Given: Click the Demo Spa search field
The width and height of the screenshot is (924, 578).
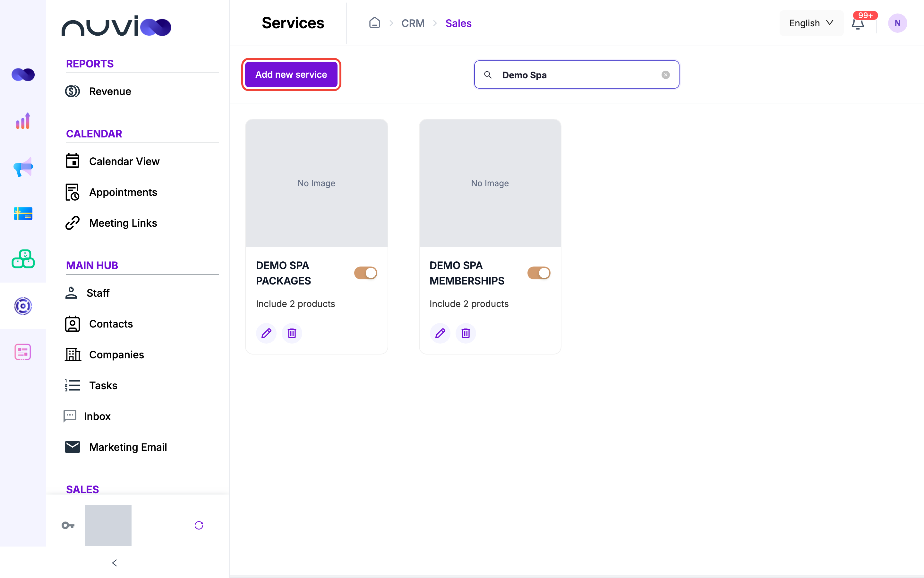Looking at the screenshot, I should pyautogui.click(x=577, y=74).
